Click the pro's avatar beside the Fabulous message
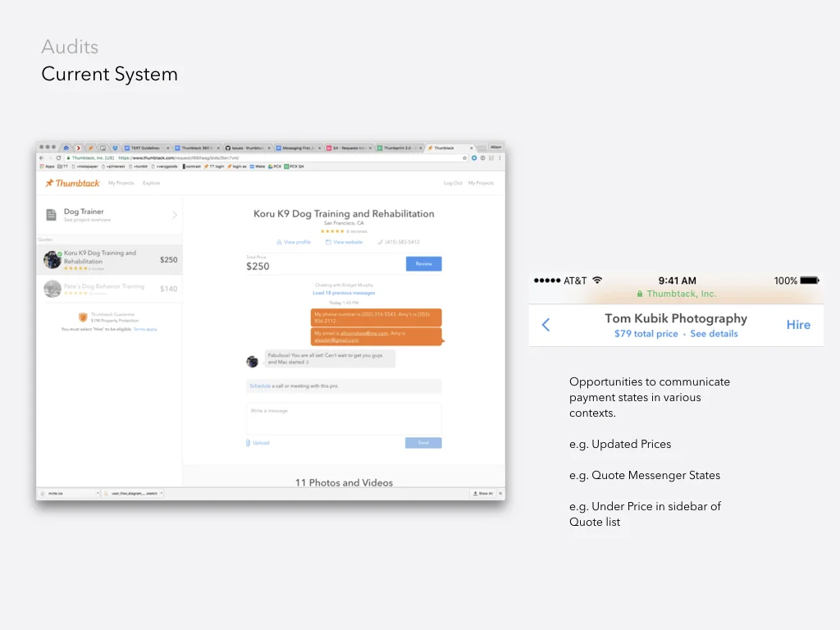Image resolution: width=840 pixels, height=630 pixels. click(253, 362)
